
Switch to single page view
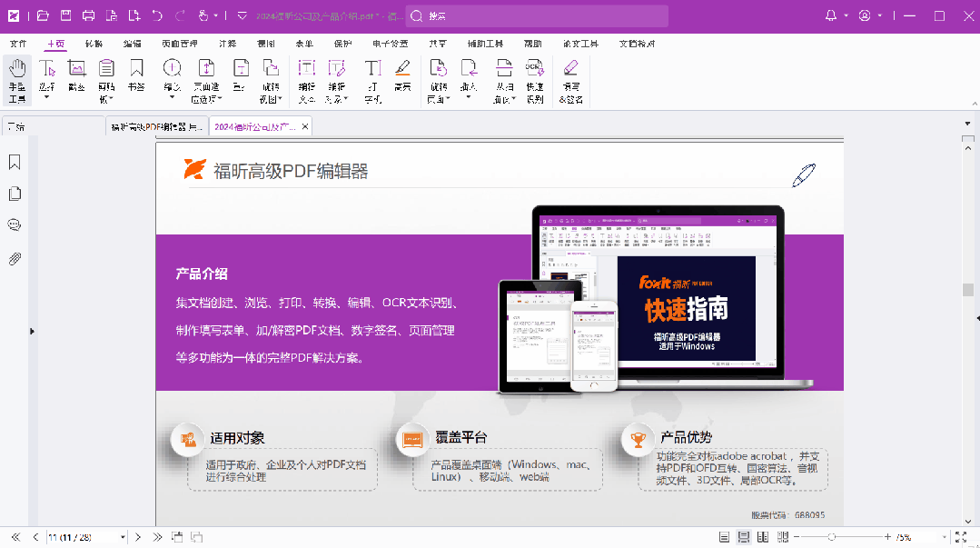tap(724, 537)
